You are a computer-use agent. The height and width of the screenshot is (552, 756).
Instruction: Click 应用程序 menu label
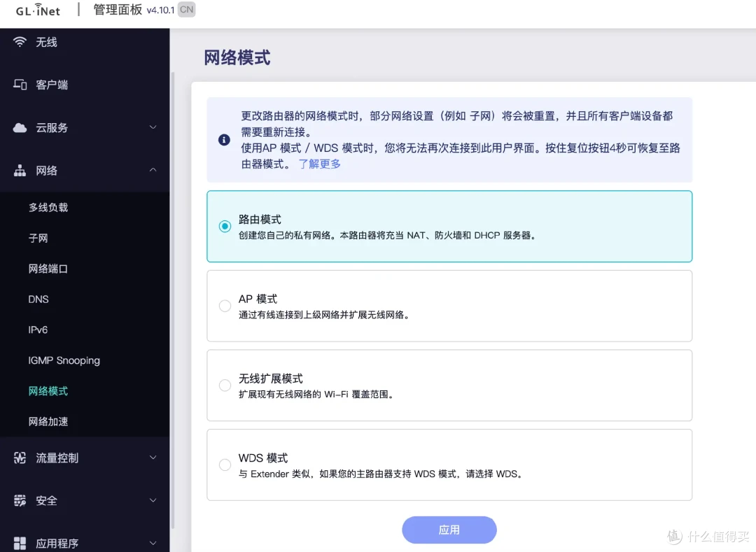point(57,544)
